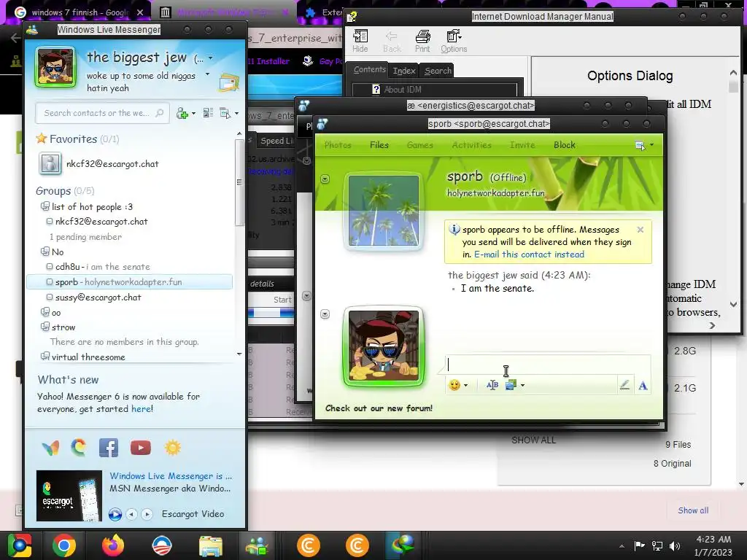Go to next video in Messenger
Screen dimensions: 747x560
(147, 514)
